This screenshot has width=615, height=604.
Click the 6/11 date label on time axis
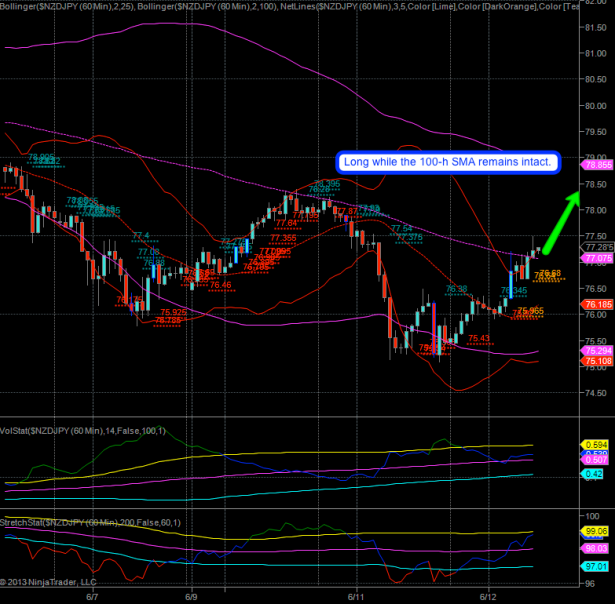(x=358, y=596)
